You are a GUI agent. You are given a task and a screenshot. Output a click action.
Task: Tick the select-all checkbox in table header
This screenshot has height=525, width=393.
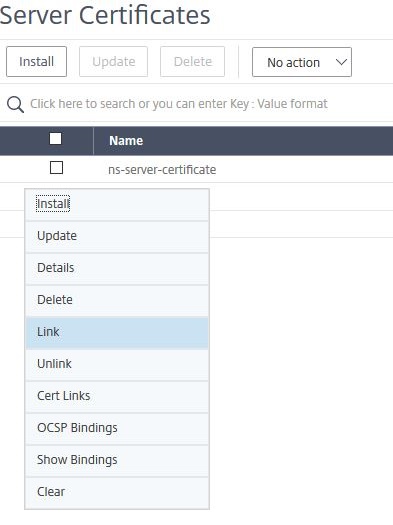click(56, 139)
